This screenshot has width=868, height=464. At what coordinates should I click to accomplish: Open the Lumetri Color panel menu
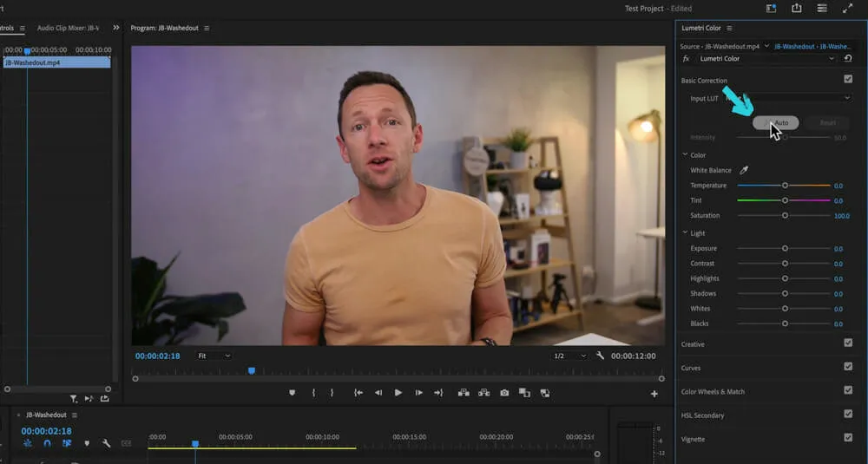click(x=730, y=29)
